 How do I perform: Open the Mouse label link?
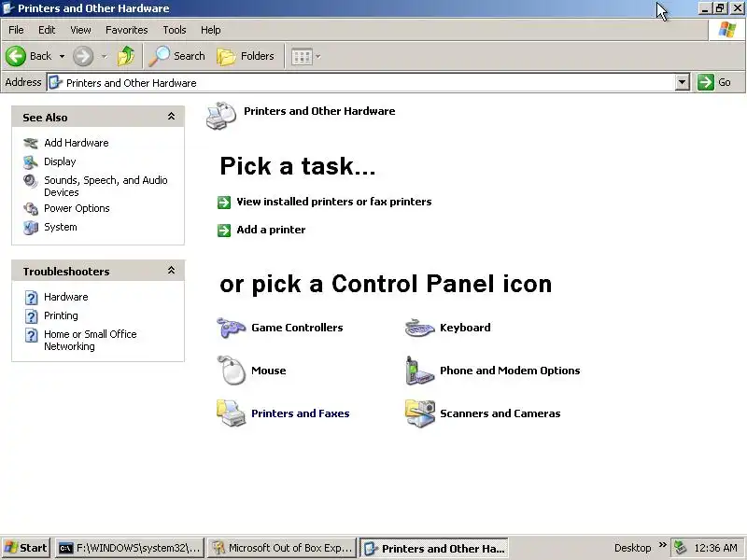point(269,371)
